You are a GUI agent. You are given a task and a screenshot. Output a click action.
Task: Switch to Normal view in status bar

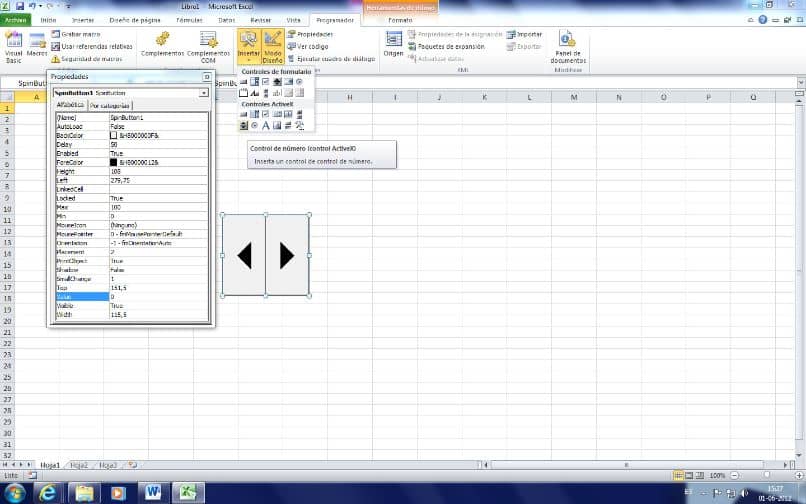tap(678, 475)
